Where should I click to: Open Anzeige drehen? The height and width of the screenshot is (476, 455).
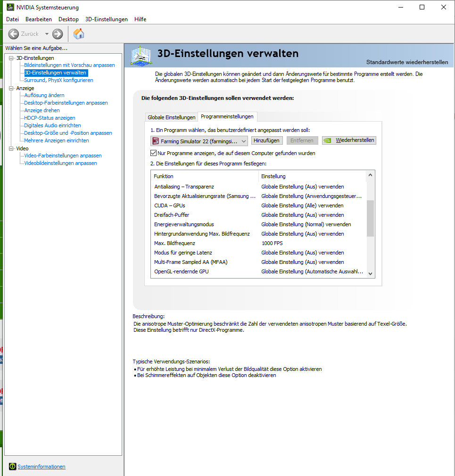(42, 110)
